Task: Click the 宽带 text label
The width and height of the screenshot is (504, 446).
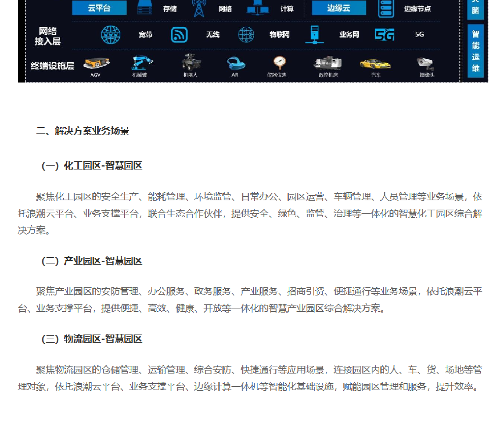Action: coord(146,35)
